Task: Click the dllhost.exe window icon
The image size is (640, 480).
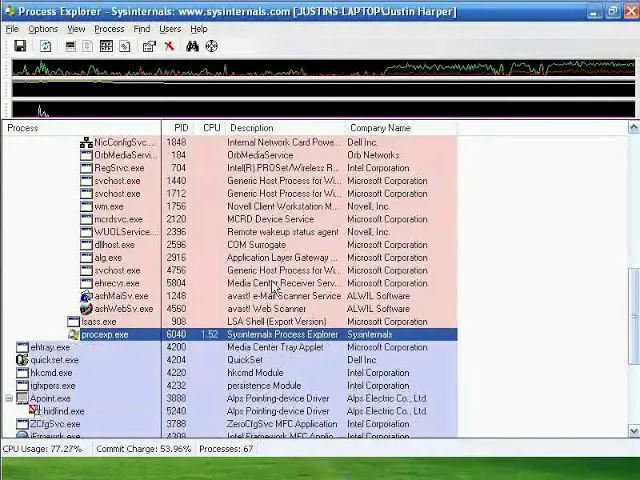Action: click(x=86, y=245)
